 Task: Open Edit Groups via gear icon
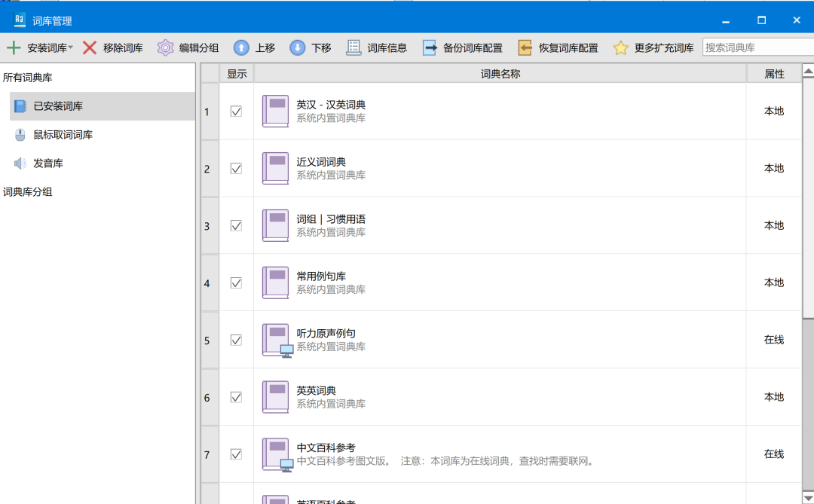tap(165, 47)
